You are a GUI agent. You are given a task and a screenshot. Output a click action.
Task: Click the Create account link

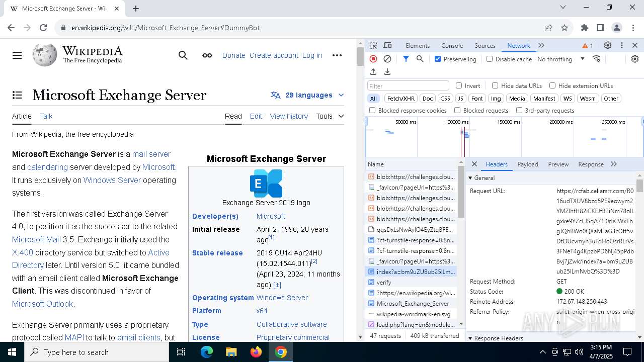coord(274,55)
